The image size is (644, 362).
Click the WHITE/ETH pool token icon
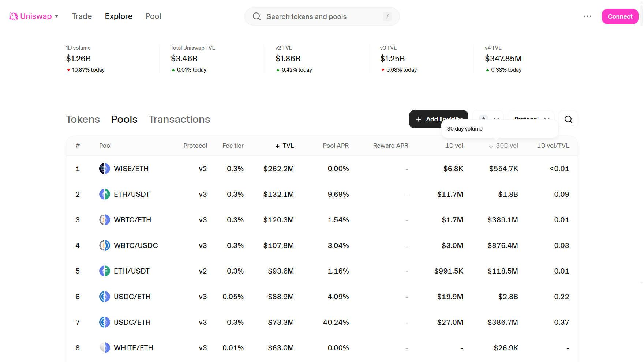point(105,348)
